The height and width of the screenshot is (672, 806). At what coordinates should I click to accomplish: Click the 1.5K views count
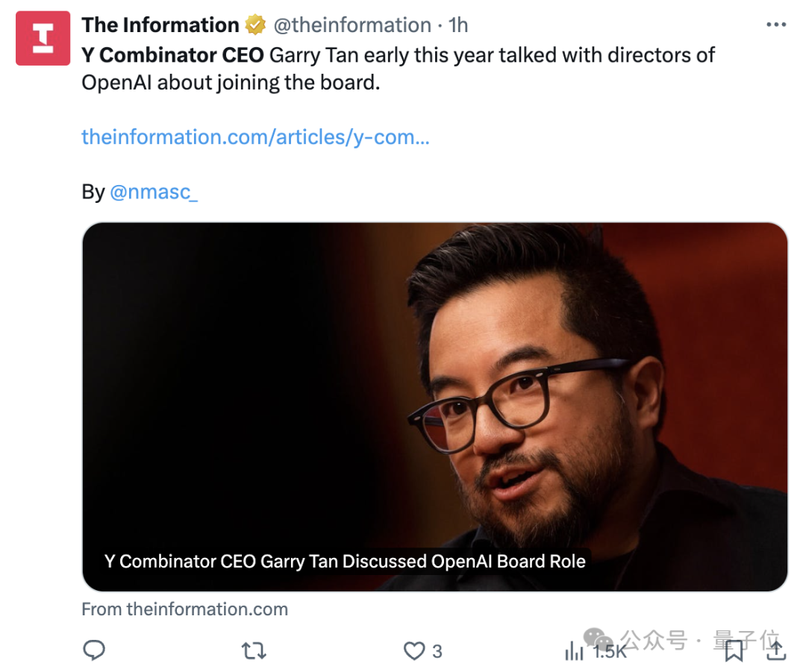click(x=609, y=651)
